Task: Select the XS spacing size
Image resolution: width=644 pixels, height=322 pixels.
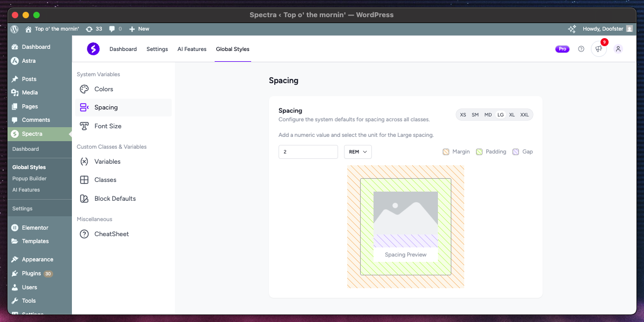Action: point(463,115)
